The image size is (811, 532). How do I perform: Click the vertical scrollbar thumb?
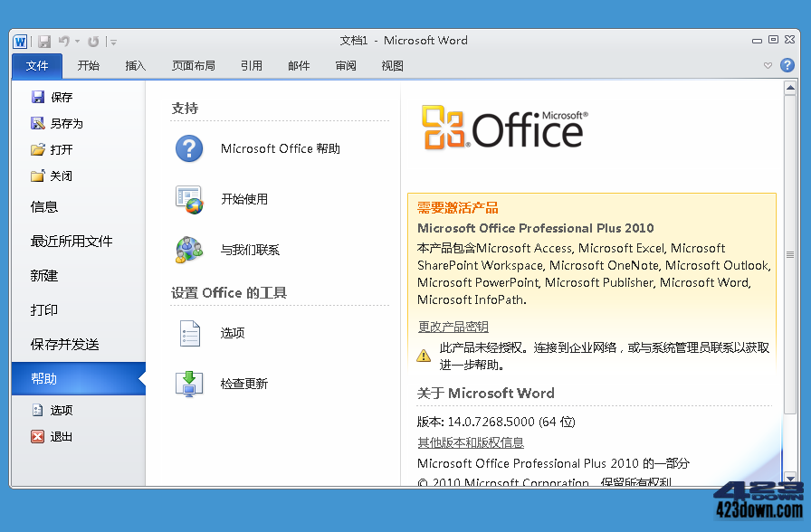(x=790, y=254)
